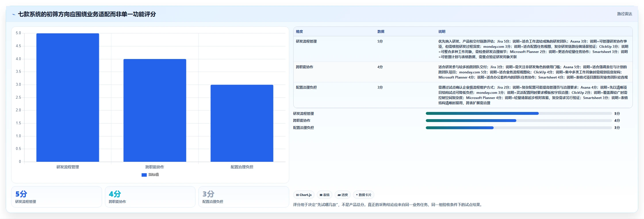
Task: Click the 研发流程管理 bar in the chart
Action: tap(68, 98)
